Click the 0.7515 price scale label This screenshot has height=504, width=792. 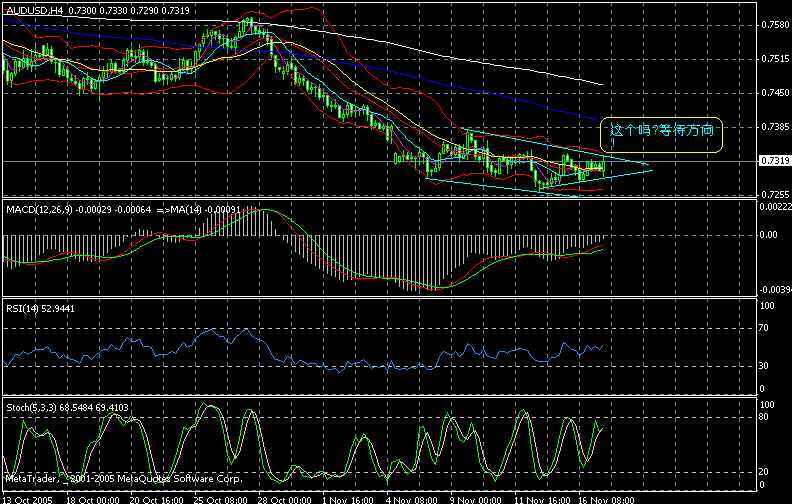(775, 59)
